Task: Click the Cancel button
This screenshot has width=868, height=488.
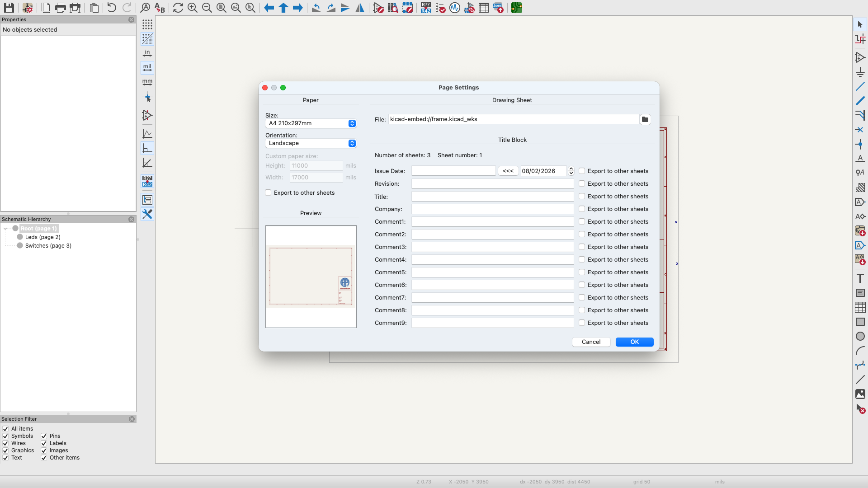Action: coord(591,342)
